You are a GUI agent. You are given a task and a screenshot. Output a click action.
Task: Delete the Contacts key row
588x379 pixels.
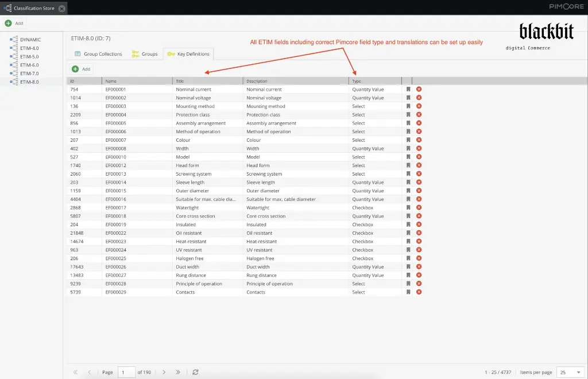pos(419,292)
